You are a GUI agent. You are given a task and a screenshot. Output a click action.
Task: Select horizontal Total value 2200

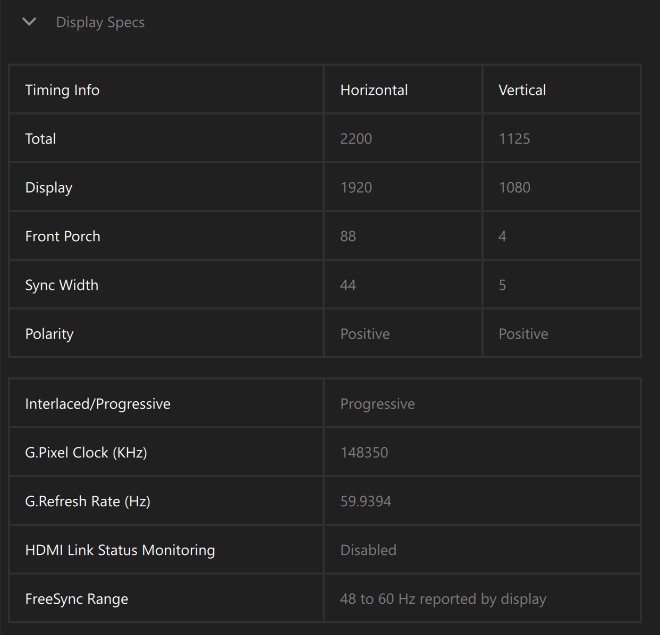click(x=356, y=139)
